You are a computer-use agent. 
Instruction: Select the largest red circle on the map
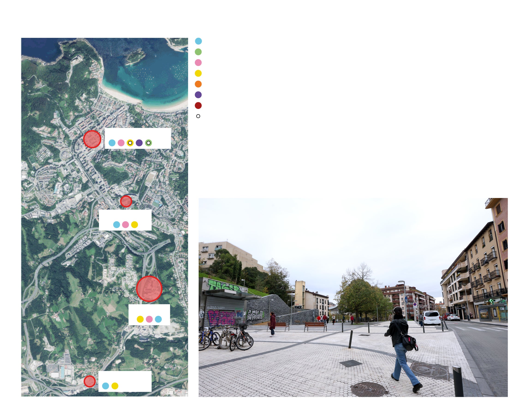(149, 289)
